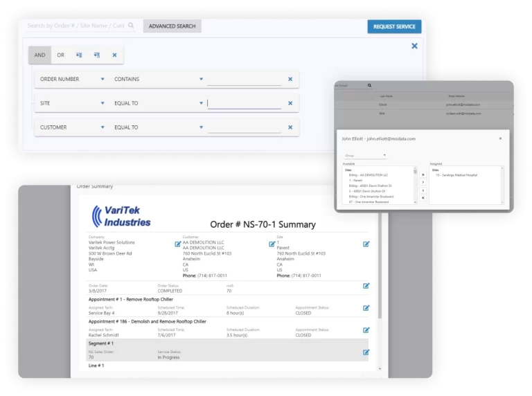The height and width of the screenshot is (396, 532).
Task: Edit Segment # 1 row
Action: [366, 352]
